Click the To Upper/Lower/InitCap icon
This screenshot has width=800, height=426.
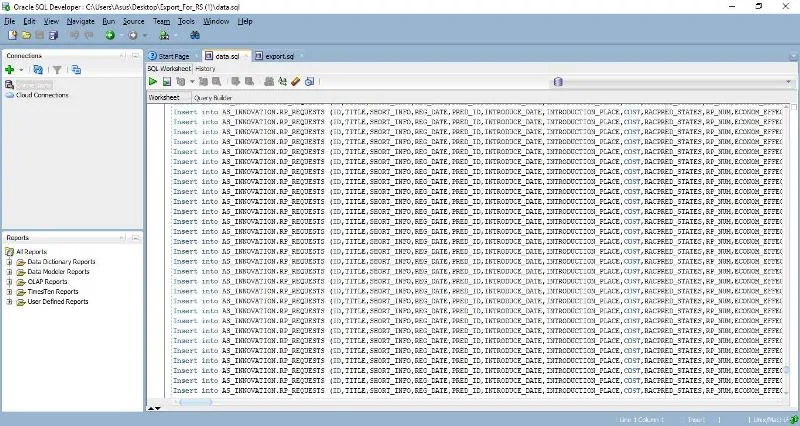tap(283, 82)
